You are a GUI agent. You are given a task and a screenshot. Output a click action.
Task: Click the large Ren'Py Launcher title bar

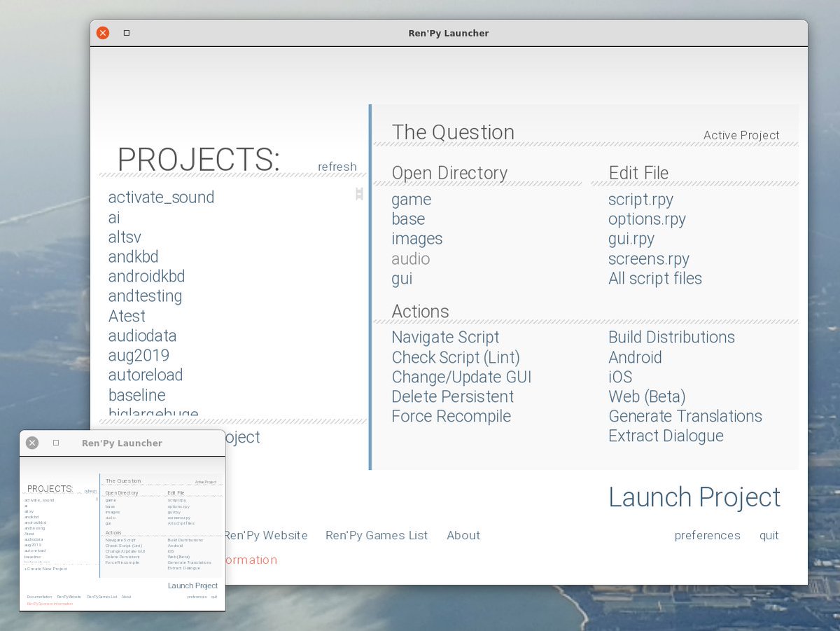(x=449, y=33)
